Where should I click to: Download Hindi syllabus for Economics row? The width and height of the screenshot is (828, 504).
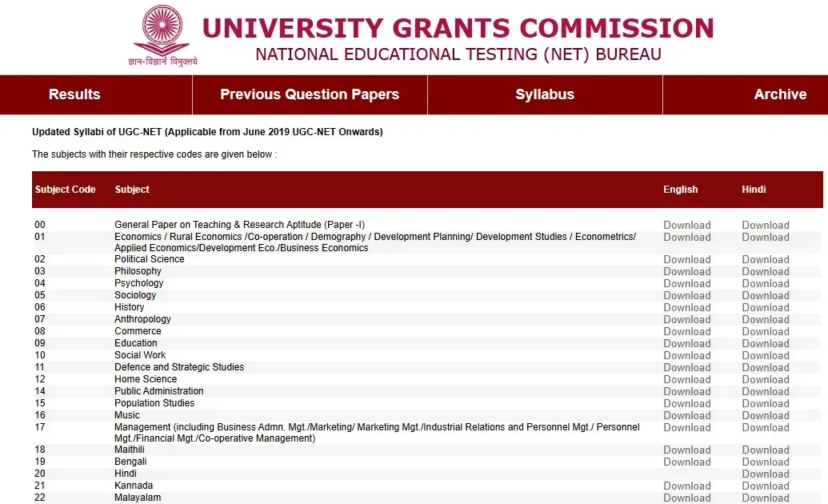pos(766,238)
